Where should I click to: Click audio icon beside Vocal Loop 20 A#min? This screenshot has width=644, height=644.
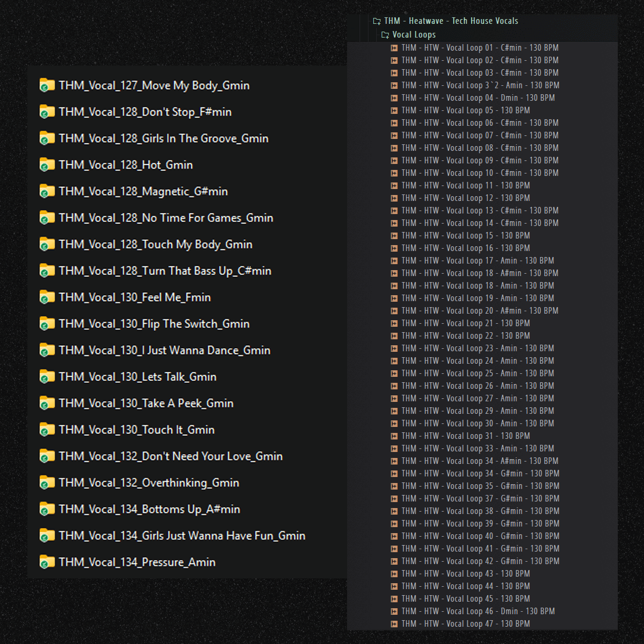394,311
